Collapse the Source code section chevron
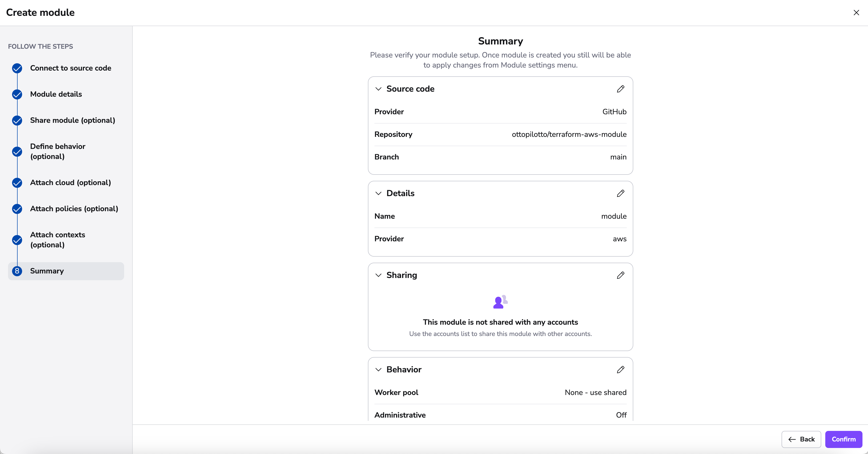The width and height of the screenshot is (868, 454). pyautogui.click(x=378, y=89)
